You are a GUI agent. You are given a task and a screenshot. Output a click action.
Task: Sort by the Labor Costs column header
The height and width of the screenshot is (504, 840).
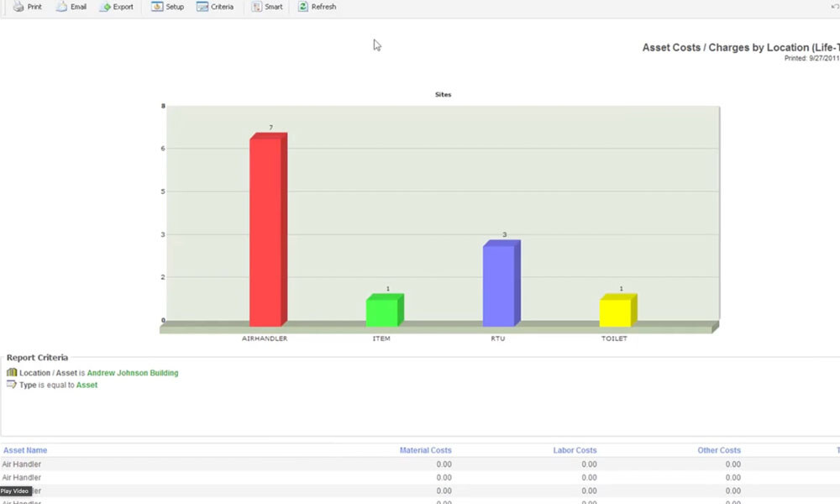coord(575,450)
